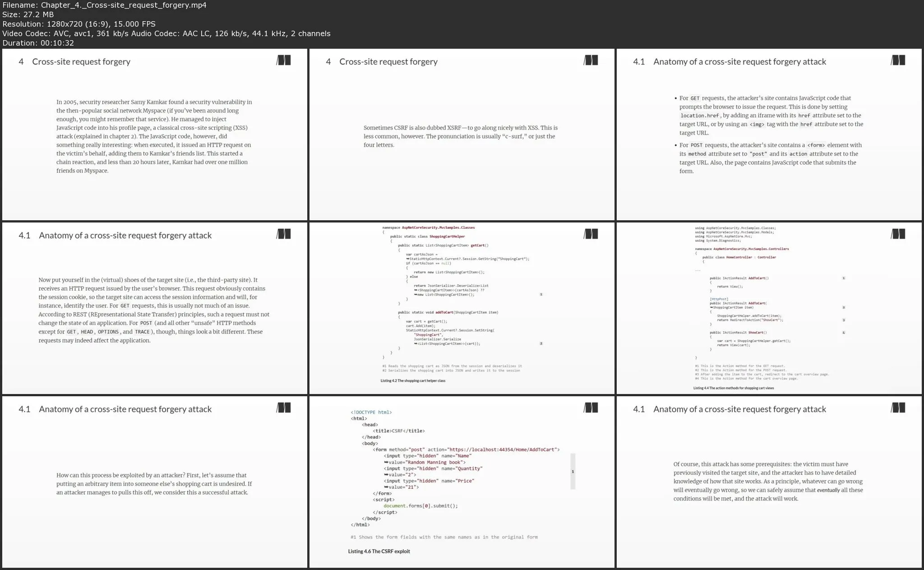924x570 pixels.
Task: Click the paragraph starting 'Of course, this attack has some prerequisites'
Action: [x=768, y=482]
